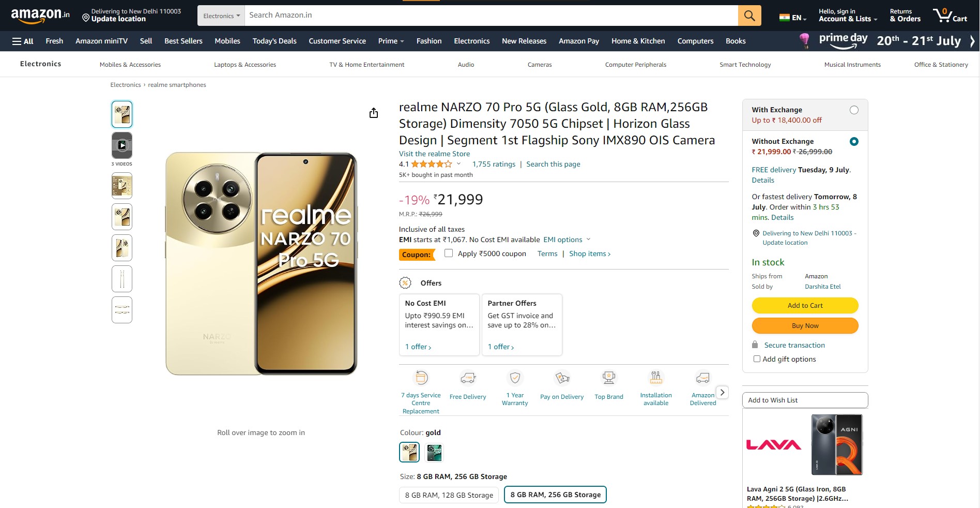Visit the realme Store link
980x508 pixels.
(434, 154)
